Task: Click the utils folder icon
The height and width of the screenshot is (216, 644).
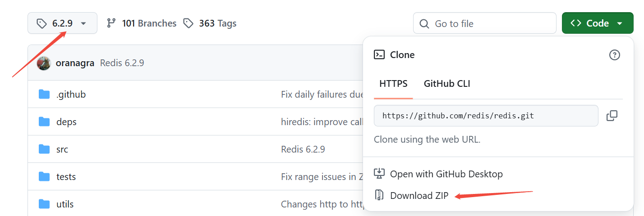Action: click(x=44, y=204)
